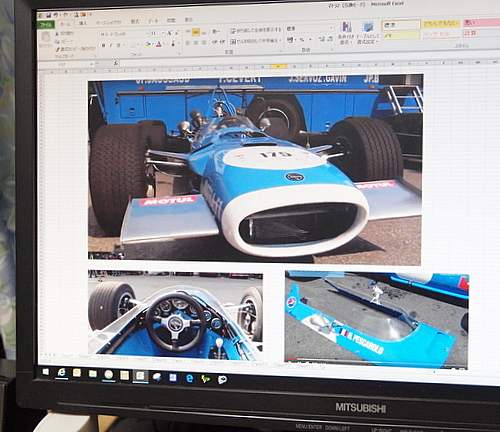This screenshot has height=432, width=500.
Task: Switch to the Data ribbon tab
Action: coord(153,21)
